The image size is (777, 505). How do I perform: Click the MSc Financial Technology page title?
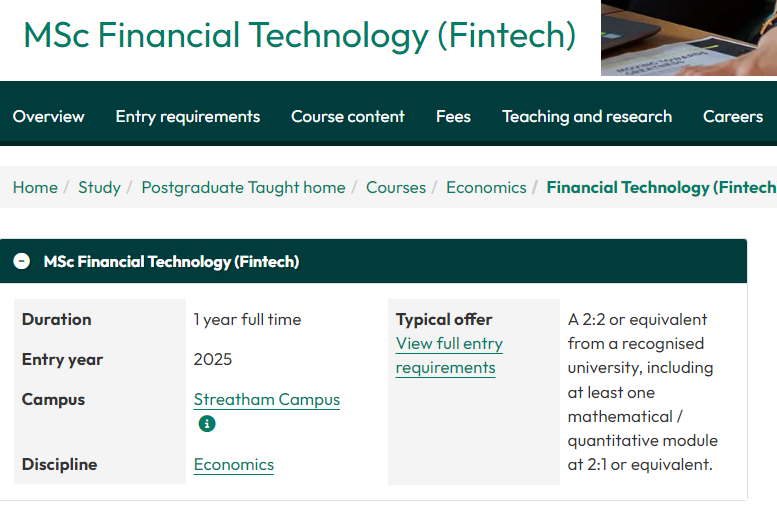tap(299, 35)
